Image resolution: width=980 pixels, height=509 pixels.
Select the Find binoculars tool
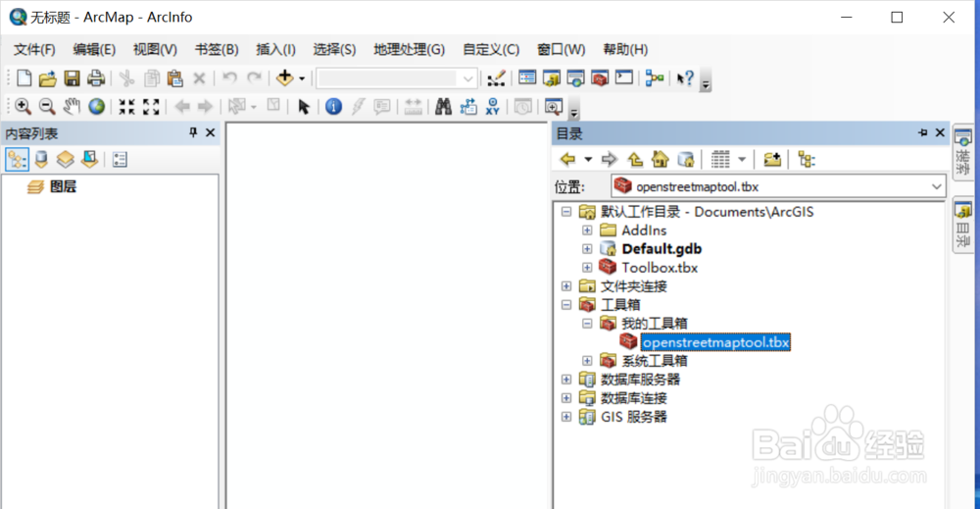click(443, 106)
